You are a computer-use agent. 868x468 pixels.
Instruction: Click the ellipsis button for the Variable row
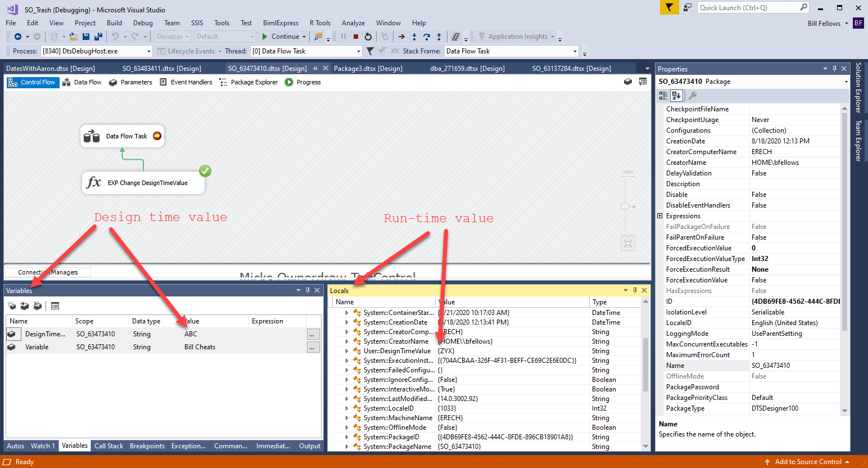pyautogui.click(x=312, y=347)
